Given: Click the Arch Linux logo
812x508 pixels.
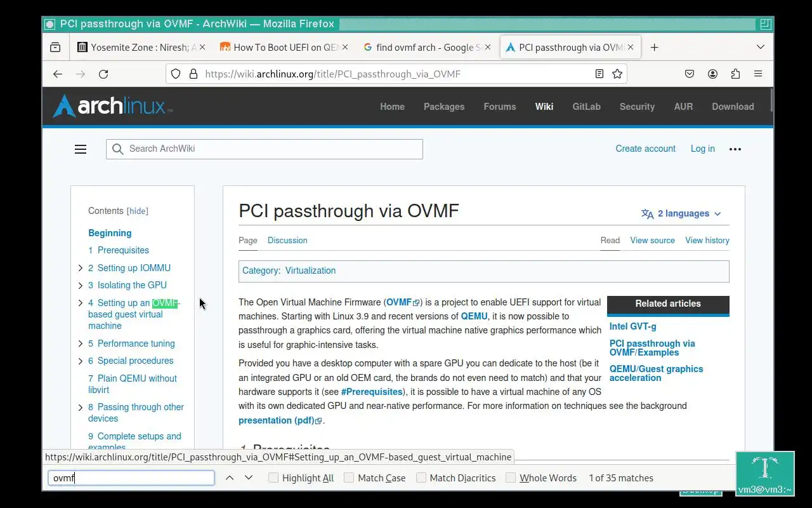Looking at the screenshot, I should [112, 106].
